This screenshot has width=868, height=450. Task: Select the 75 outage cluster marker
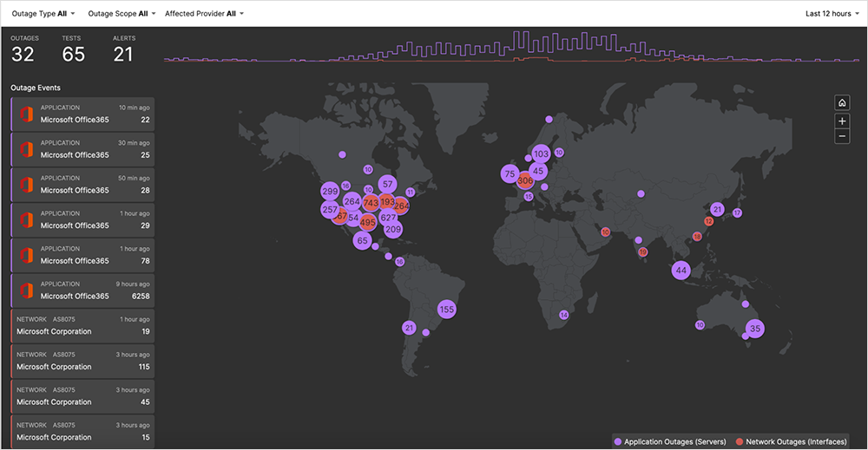click(510, 173)
